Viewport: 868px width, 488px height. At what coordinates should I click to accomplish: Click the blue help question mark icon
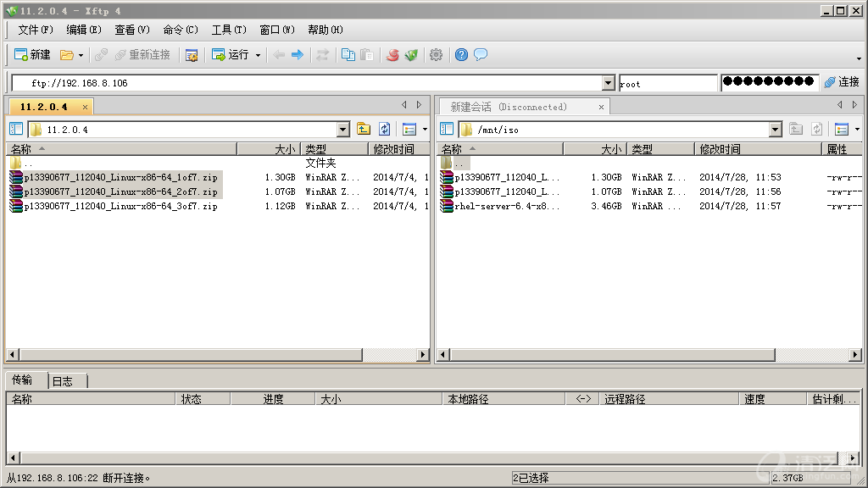click(x=461, y=55)
